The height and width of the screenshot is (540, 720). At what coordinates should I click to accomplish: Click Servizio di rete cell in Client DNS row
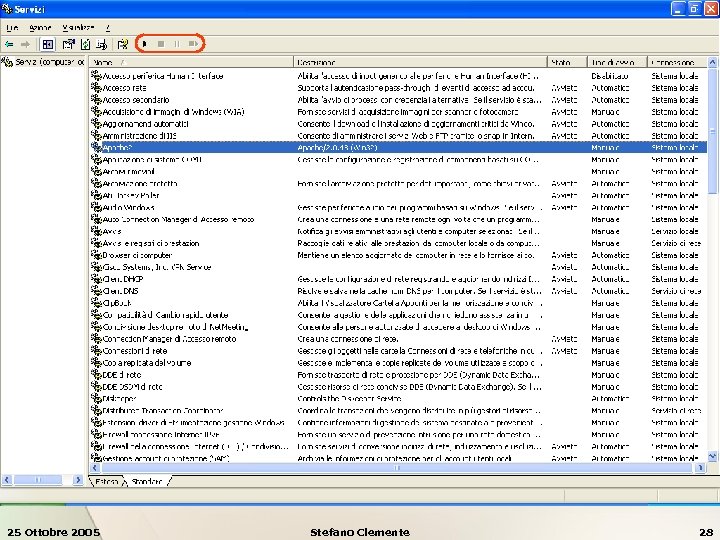[x=676, y=291]
